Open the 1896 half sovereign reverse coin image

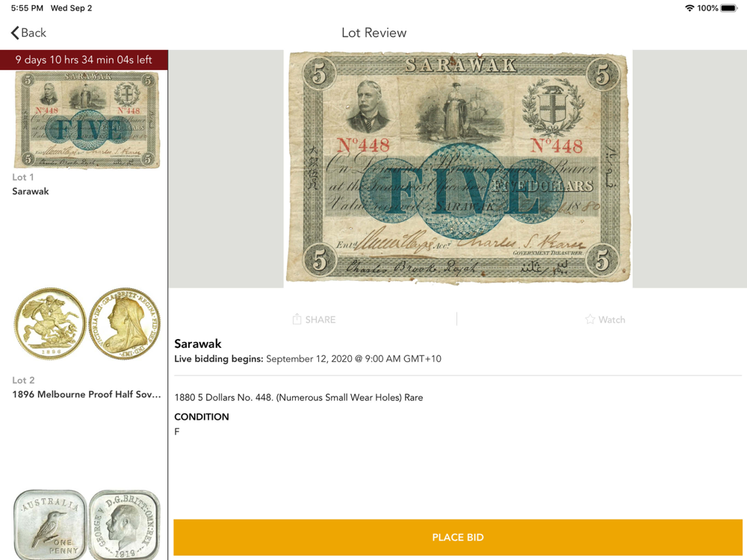click(x=50, y=324)
